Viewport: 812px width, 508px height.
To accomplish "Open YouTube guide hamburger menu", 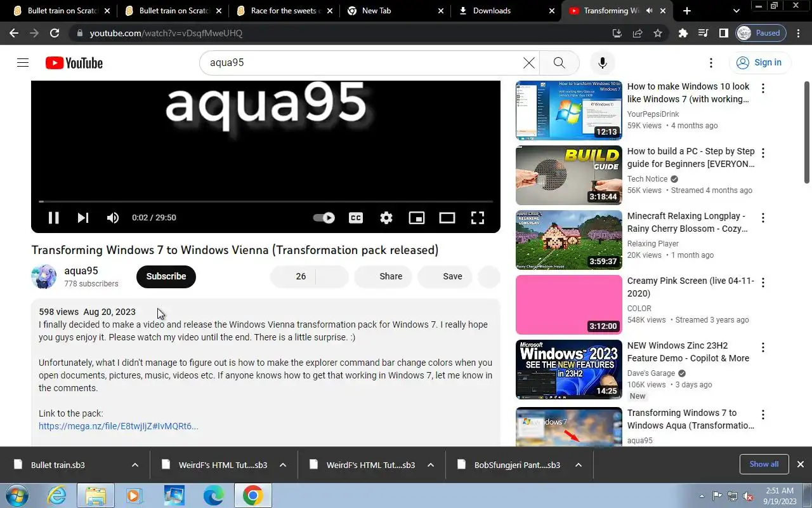I will tap(23, 62).
